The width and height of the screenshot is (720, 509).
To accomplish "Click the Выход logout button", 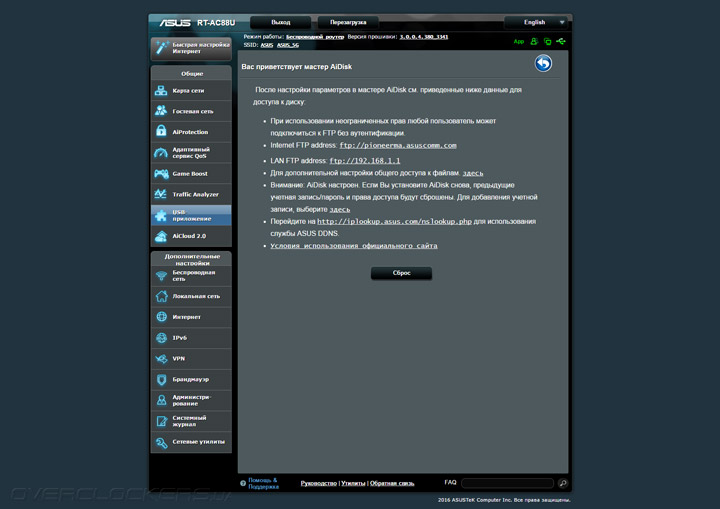I will 281,22.
